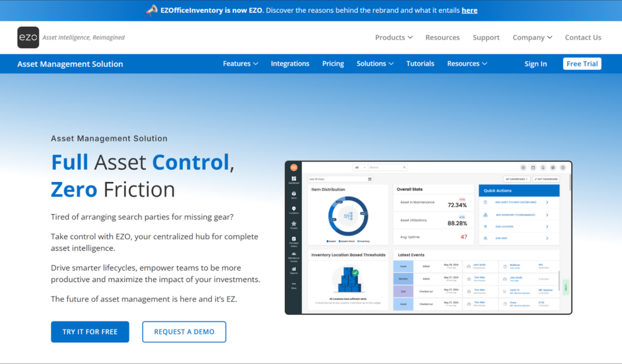Click the notification bell icon in dashboard

[x=542, y=167]
